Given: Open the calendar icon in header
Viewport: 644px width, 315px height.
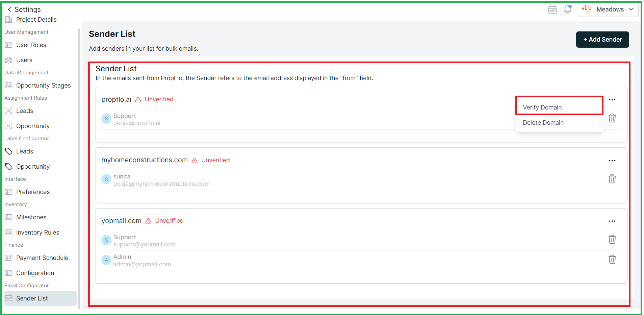Looking at the screenshot, I should [552, 9].
